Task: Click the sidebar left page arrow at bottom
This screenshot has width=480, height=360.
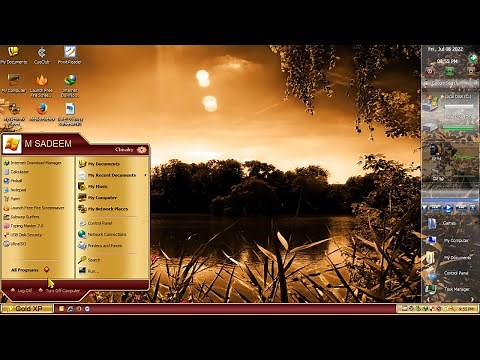Action: click(428, 299)
